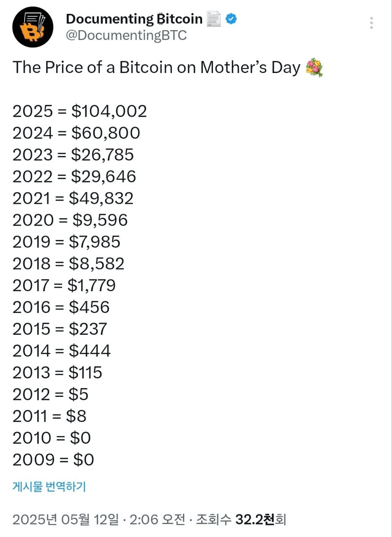Open the Documenting Bitcoin profile avatar
The image size is (392, 537).
click(33, 27)
